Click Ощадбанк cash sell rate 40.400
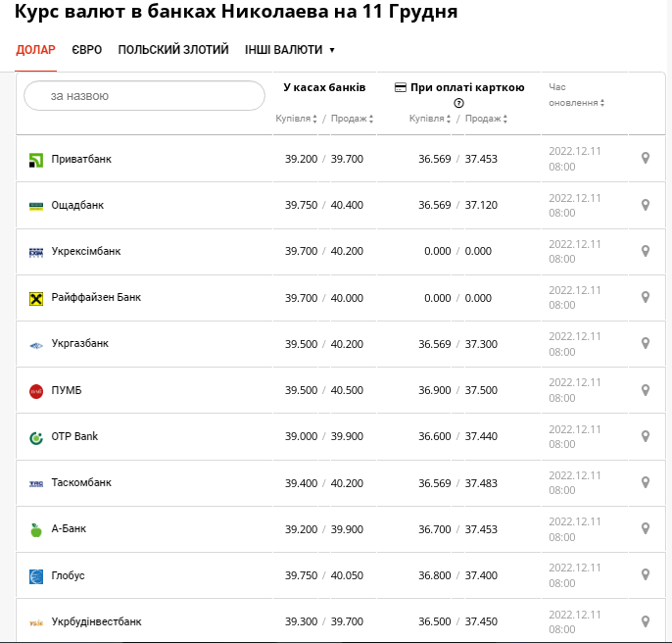 pos(347,206)
